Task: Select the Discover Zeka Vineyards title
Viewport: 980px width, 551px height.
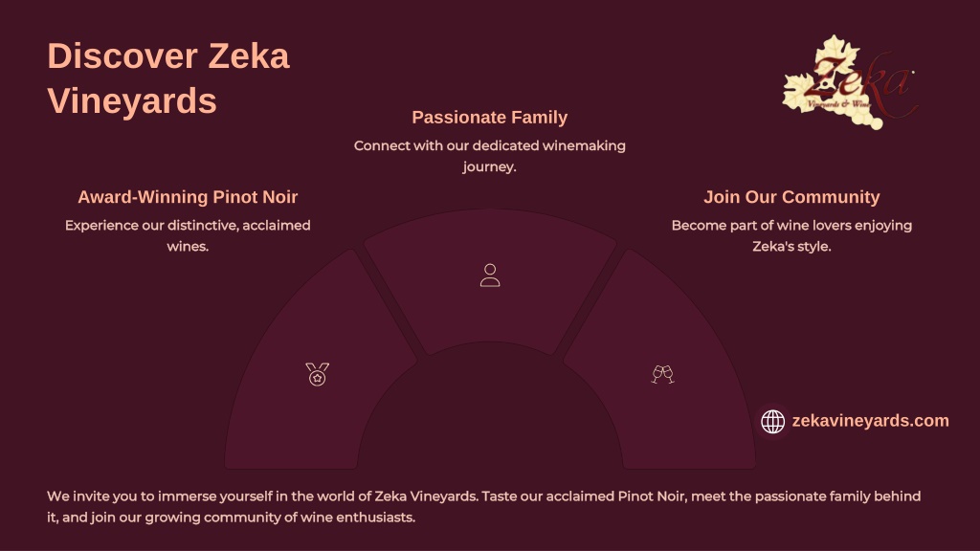Action: (168, 78)
